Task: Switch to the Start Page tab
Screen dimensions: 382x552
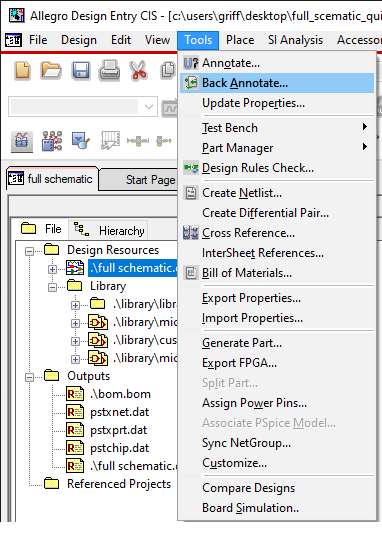Action: (x=151, y=180)
